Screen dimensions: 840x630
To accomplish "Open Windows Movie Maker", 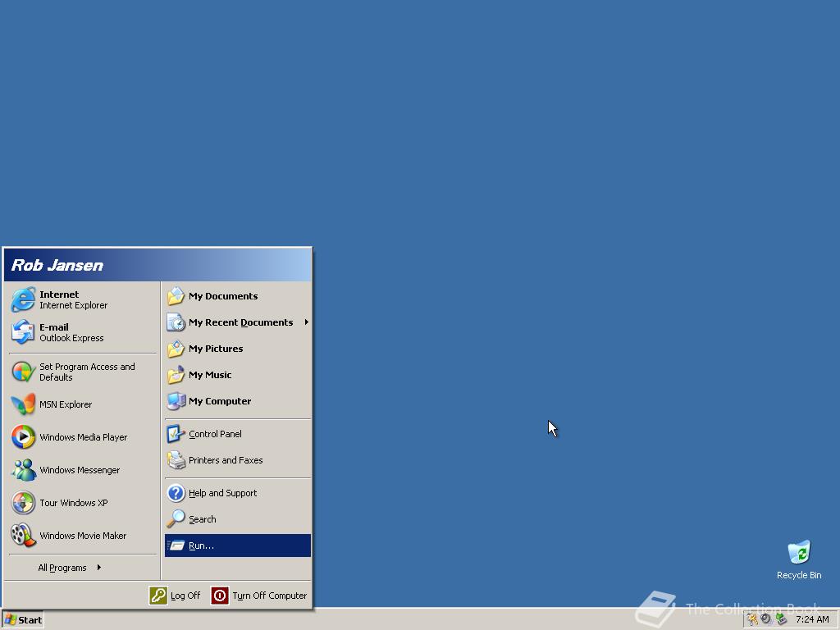I will click(x=83, y=535).
